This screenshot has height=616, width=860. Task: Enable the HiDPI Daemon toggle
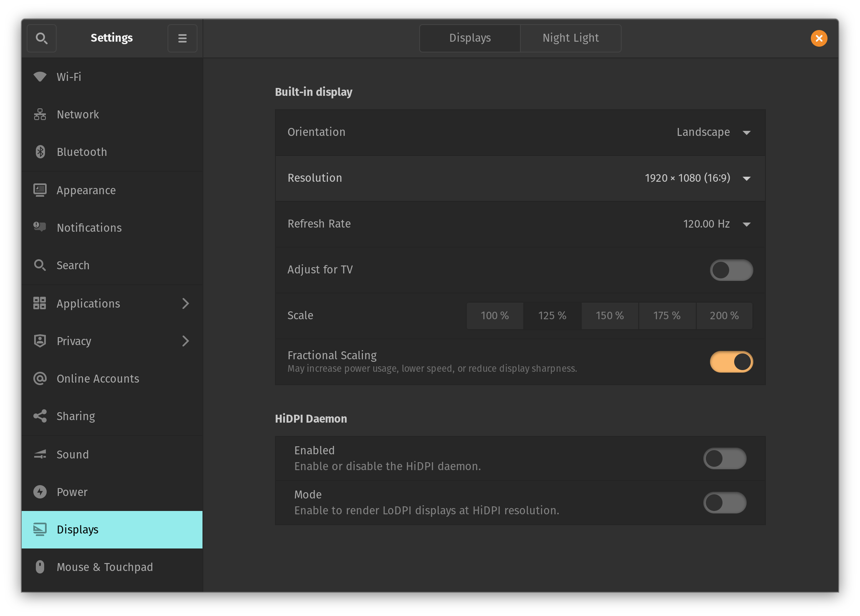tap(725, 458)
